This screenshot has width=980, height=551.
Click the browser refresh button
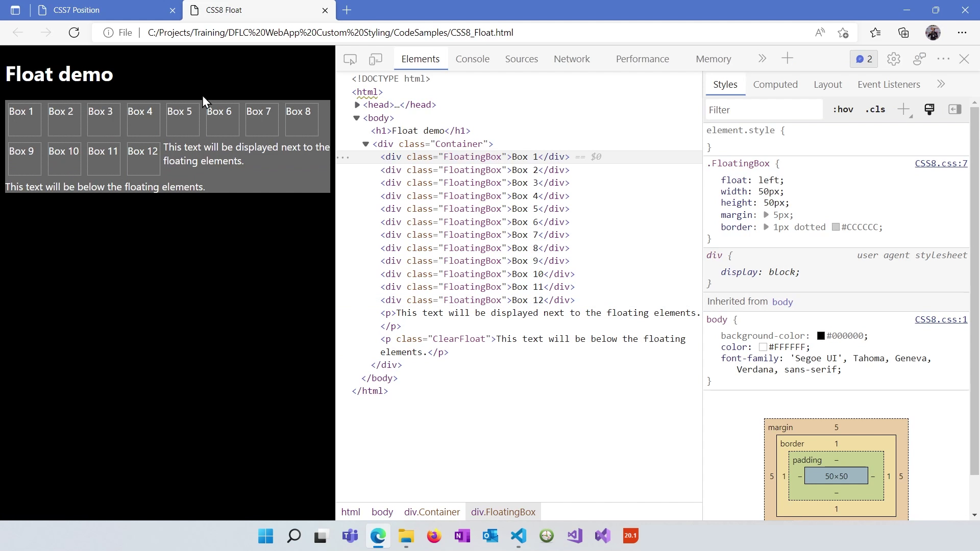click(x=74, y=33)
